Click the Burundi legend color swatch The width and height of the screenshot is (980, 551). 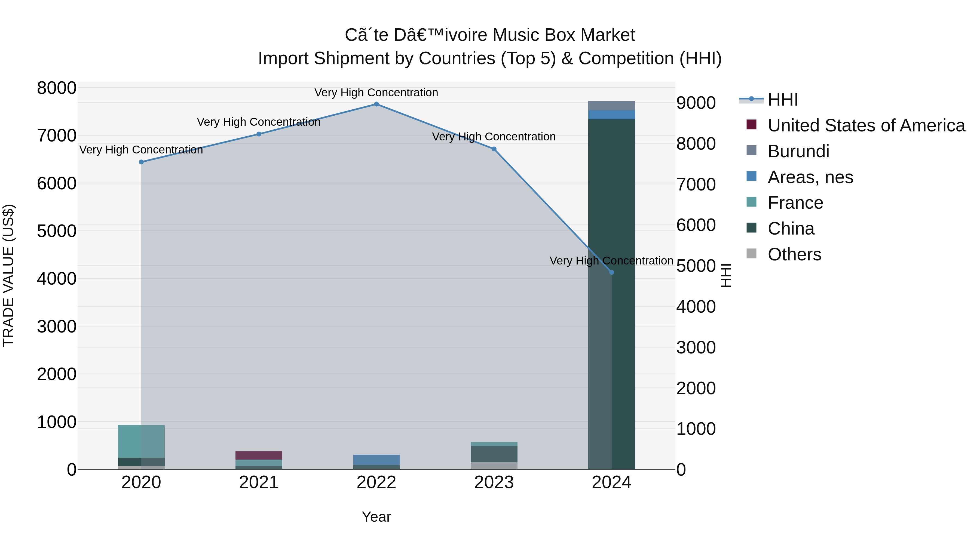coord(751,150)
